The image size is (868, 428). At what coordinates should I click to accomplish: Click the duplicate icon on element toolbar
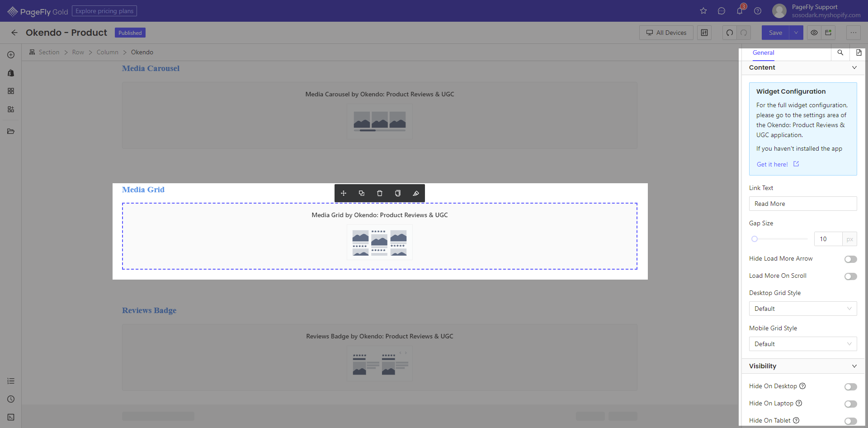point(362,193)
